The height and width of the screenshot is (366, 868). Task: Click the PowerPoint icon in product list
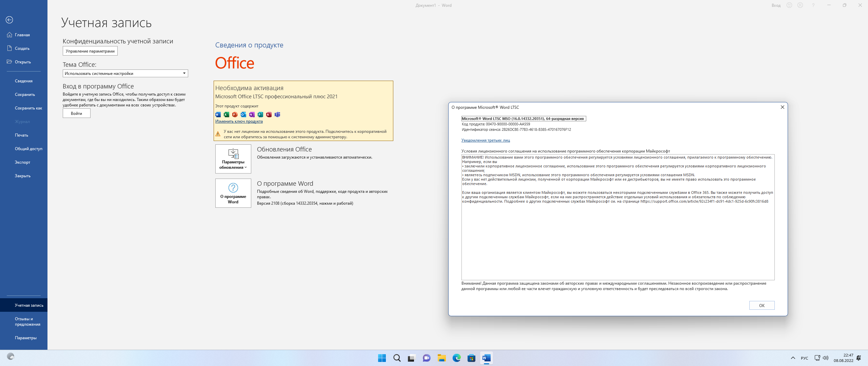click(235, 115)
